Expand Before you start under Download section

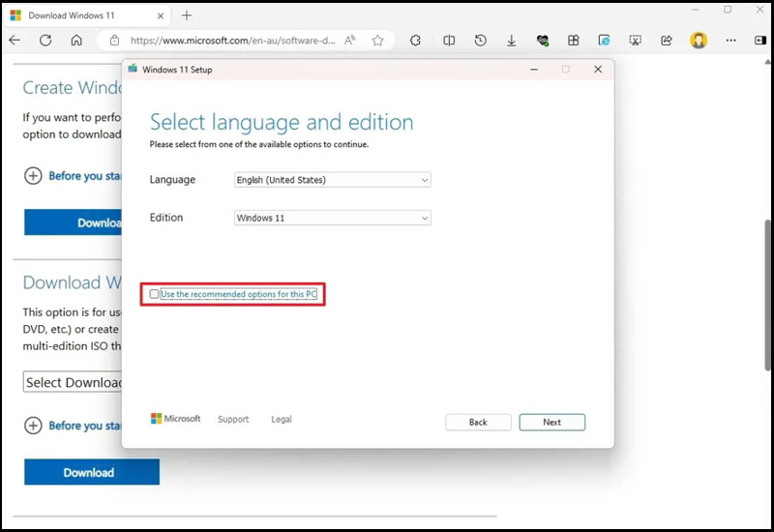pyautogui.click(x=33, y=426)
